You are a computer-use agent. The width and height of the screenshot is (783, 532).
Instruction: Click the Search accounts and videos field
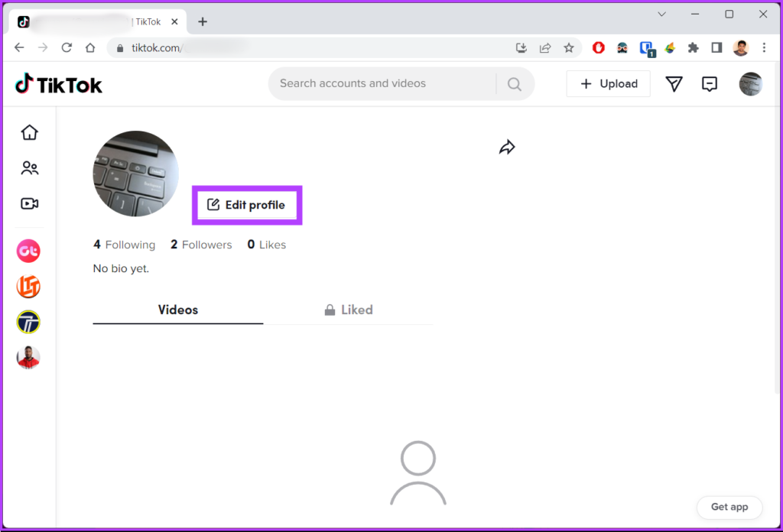[x=382, y=83]
